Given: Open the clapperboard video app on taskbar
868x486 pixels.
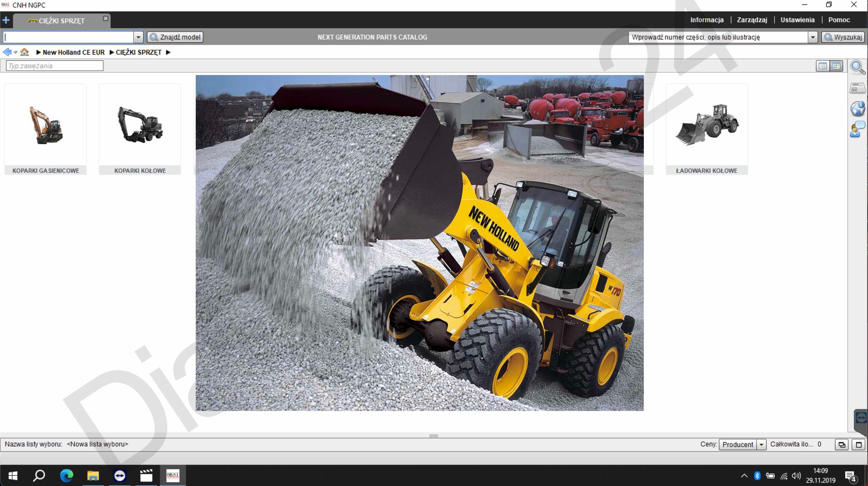Looking at the screenshot, I should coord(146,475).
